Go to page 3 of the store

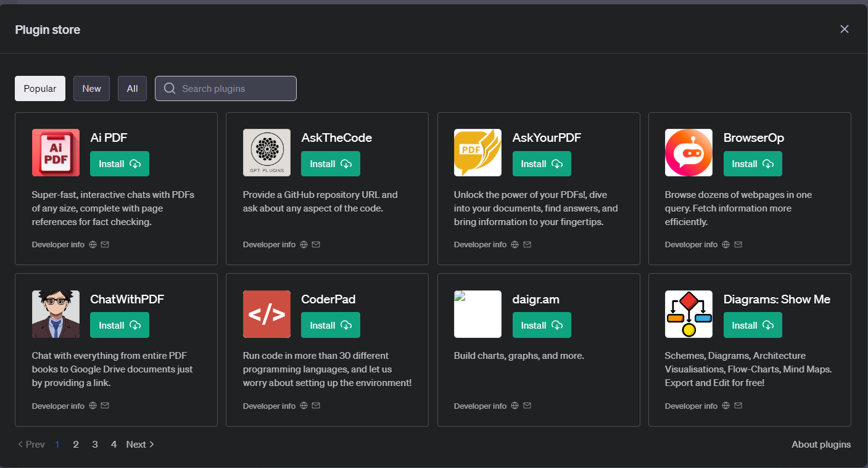click(94, 444)
